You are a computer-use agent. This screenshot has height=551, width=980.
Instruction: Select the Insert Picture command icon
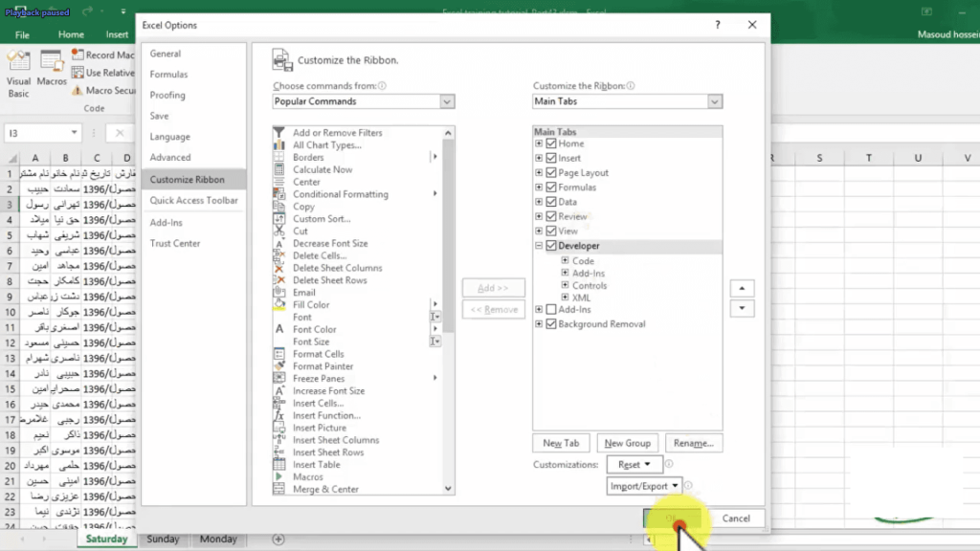point(279,428)
